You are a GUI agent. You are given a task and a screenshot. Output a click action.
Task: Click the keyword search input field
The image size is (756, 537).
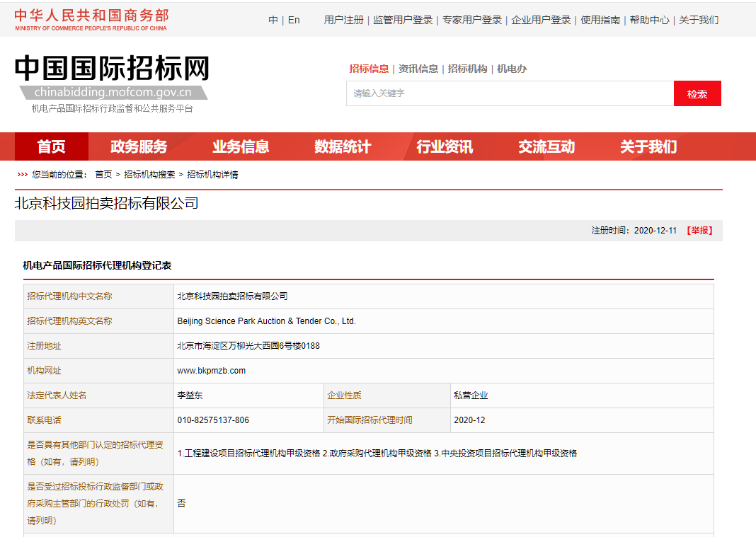tap(510, 93)
